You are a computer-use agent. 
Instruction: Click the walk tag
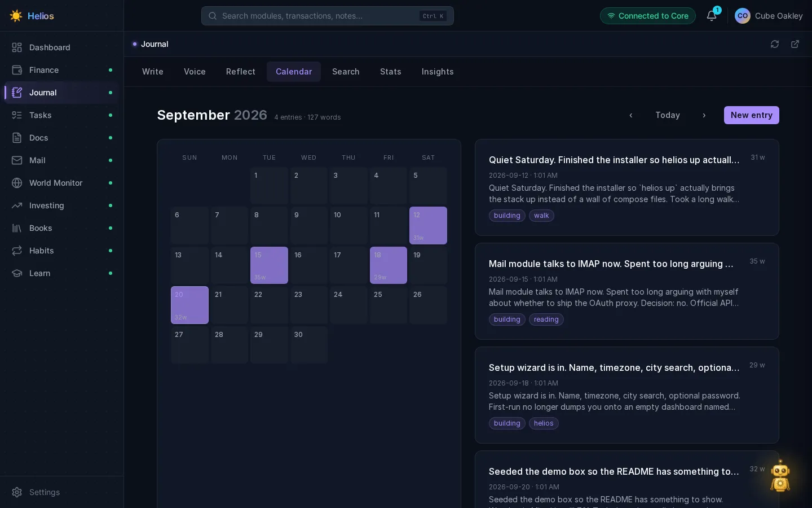(541, 216)
